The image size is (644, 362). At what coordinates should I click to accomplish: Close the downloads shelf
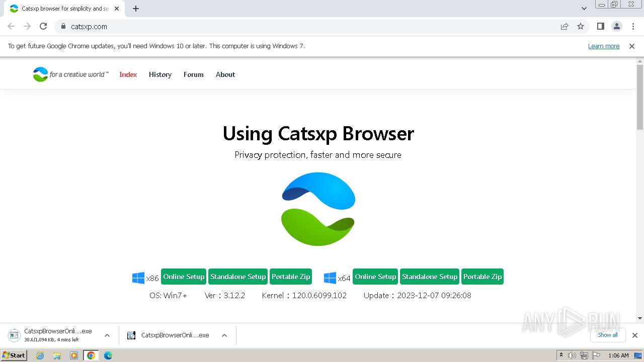tap(635, 335)
